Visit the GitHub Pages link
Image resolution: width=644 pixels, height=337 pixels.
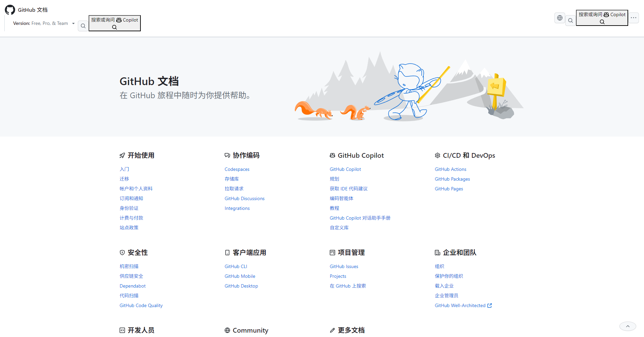tap(449, 189)
